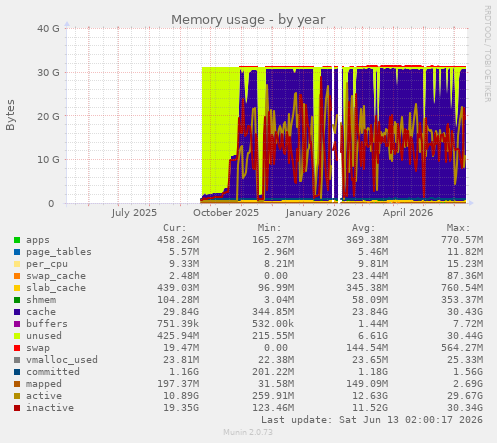Click buffers current value 751.39k

point(178,324)
